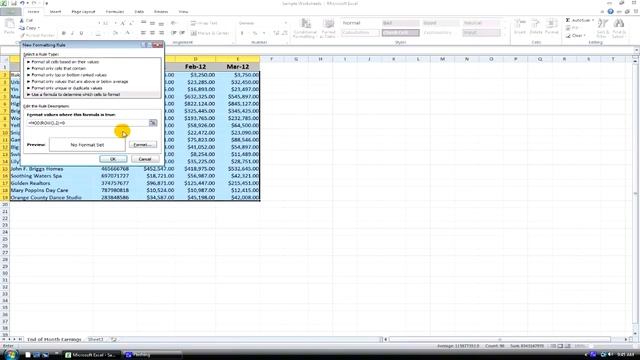
Task: Click the Format Painter command
Action: 36,36
